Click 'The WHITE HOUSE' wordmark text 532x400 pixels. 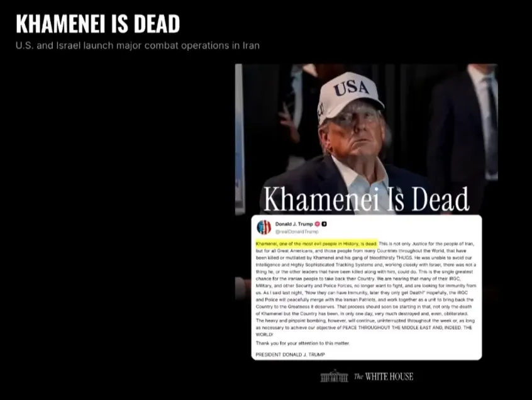tap(384, 377)
